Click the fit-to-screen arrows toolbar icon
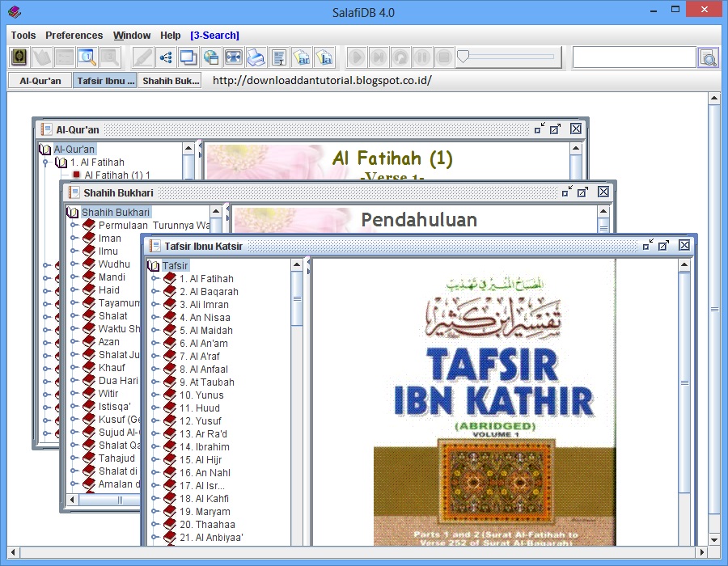 pos(233,57)
